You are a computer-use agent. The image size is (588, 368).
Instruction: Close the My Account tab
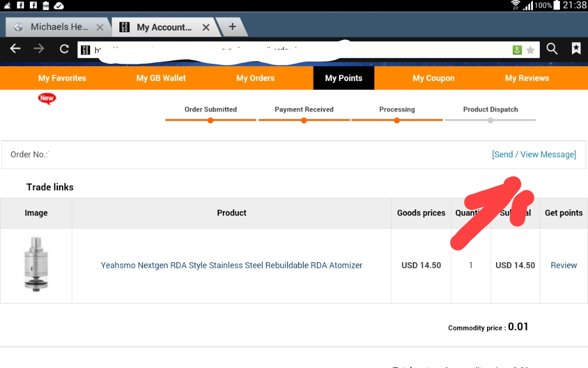tap(205, 27)
